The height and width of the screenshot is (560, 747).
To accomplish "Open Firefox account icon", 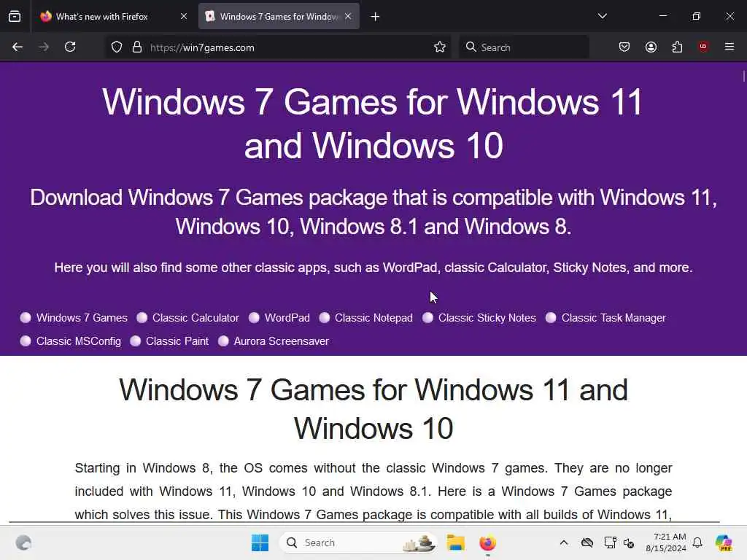I will click(x=651, y=47).
